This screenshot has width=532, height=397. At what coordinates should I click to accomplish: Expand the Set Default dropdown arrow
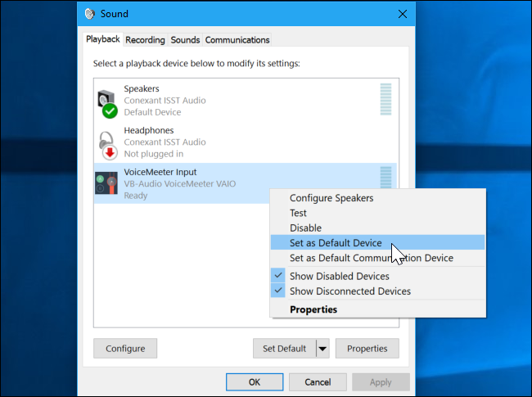click(322, 349)
